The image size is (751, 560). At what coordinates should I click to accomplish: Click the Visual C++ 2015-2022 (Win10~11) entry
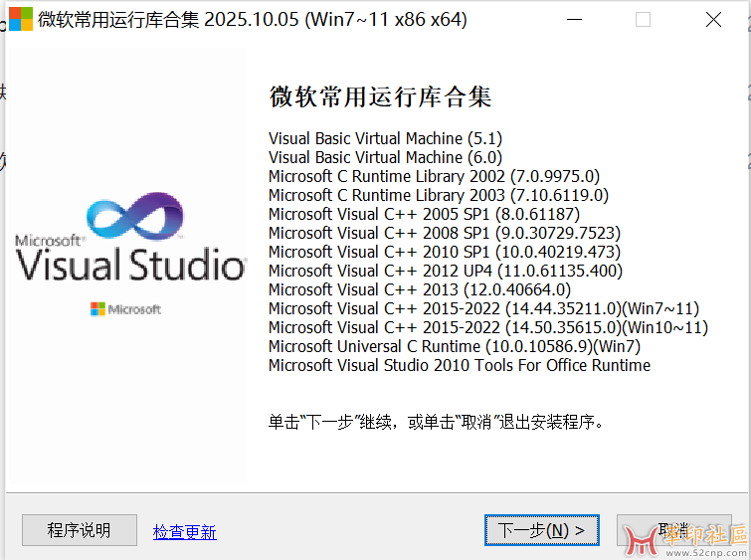pyautogui.click(x=487, y=327)
